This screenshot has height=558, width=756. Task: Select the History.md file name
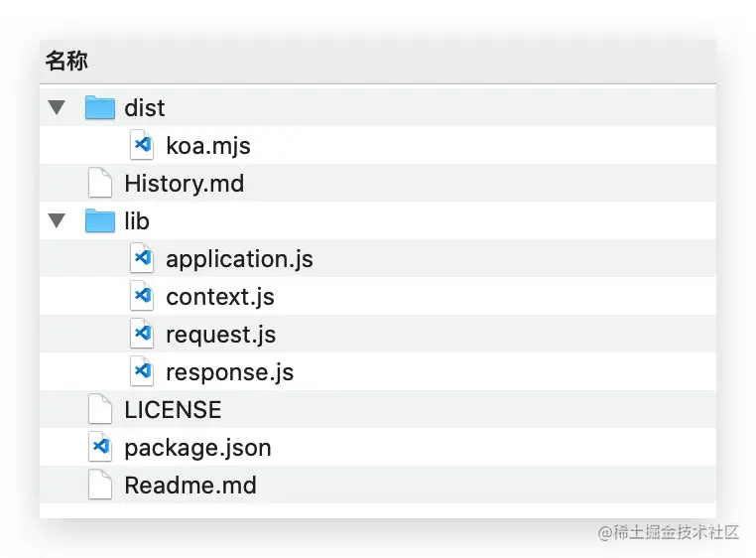click(x=184, y=184)
